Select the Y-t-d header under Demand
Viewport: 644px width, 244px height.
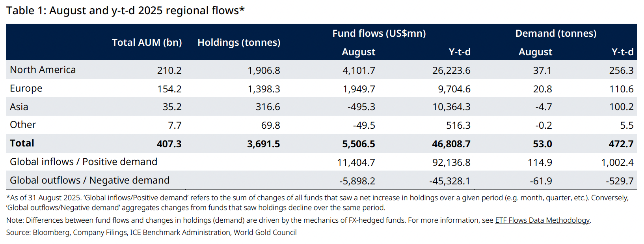(x=622, y=52)
